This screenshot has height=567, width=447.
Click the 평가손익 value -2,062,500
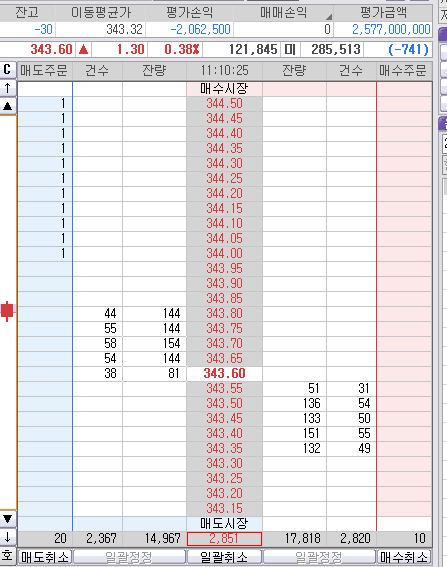(x=200, y=29)
